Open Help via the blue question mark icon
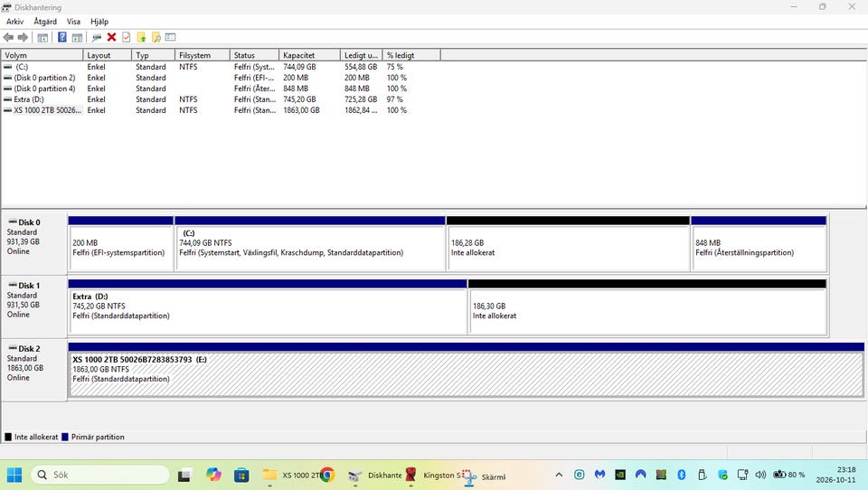The width and height of the screenshot is (868, 490). (62, 37)
